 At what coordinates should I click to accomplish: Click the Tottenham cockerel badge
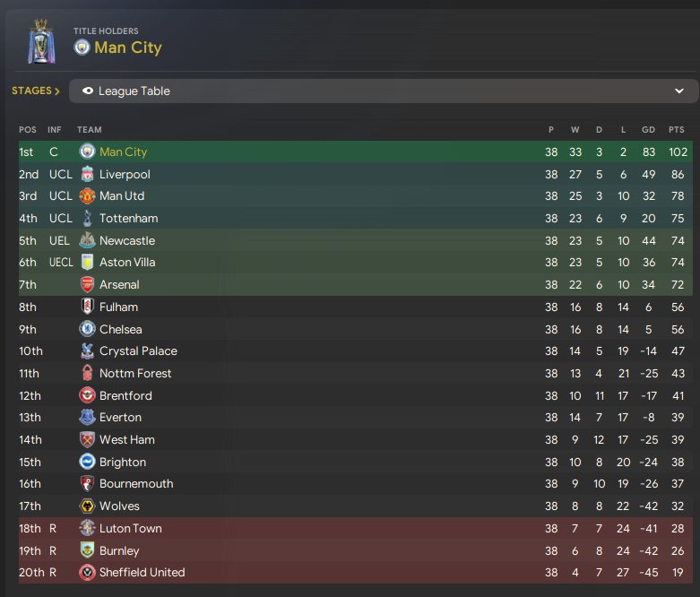pos(88,218)
